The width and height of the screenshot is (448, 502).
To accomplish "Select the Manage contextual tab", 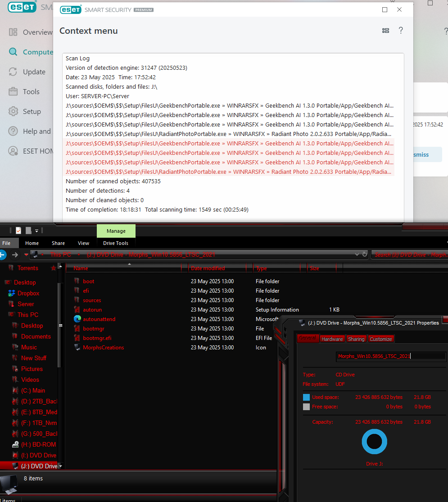I will [116, 231].
